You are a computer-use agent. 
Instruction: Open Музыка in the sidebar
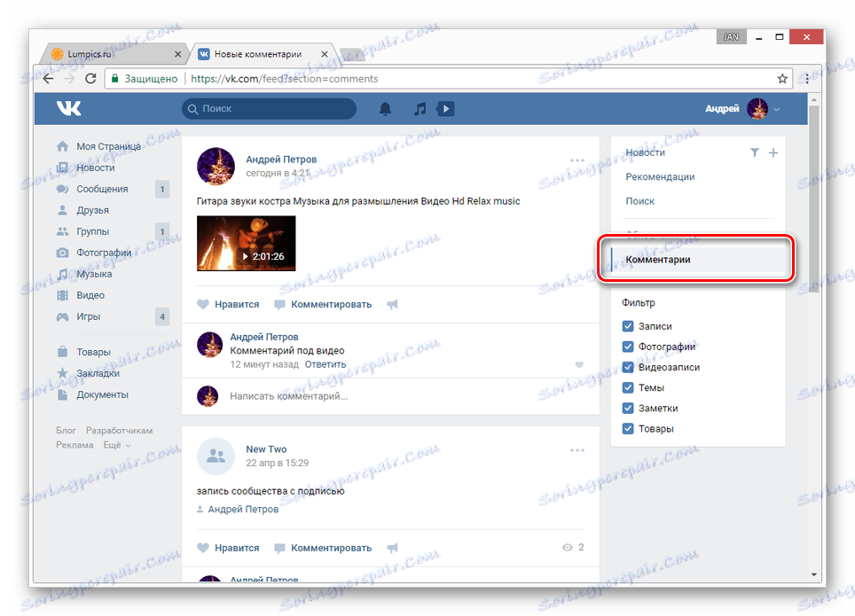[85, 274]
